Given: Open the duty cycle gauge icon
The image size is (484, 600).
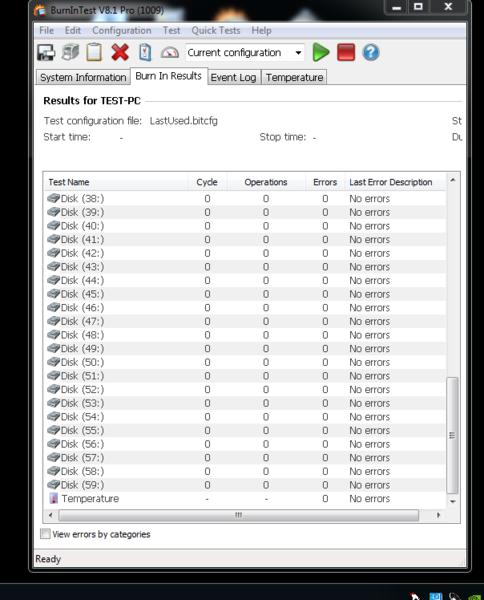Looking at the screenshot, I should [x=170, y=52].
